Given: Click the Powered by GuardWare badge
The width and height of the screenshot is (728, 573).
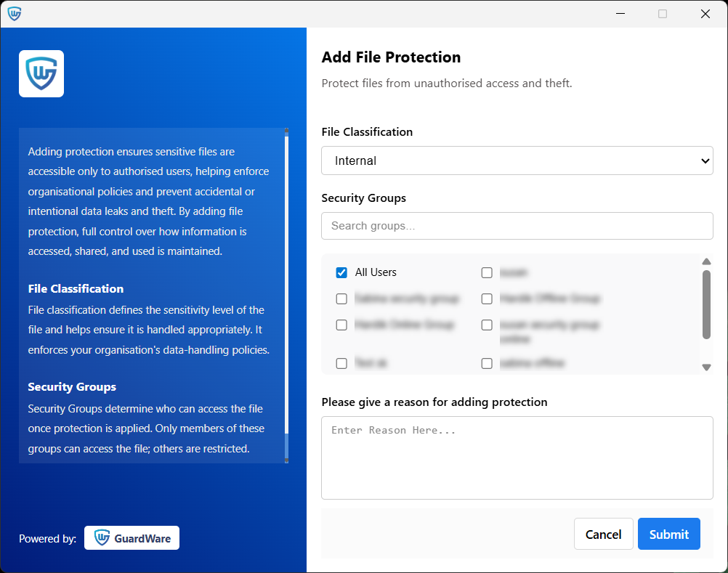Looking at the screenshot, I should click(132, 537).
